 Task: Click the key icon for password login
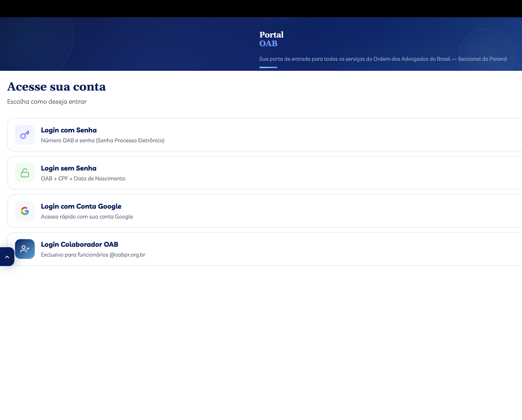click(25, 135)
